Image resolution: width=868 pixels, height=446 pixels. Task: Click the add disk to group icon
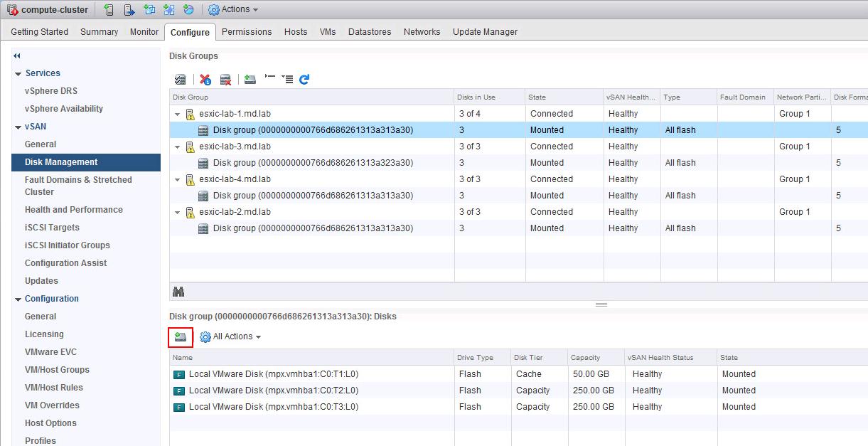[181, 336]
